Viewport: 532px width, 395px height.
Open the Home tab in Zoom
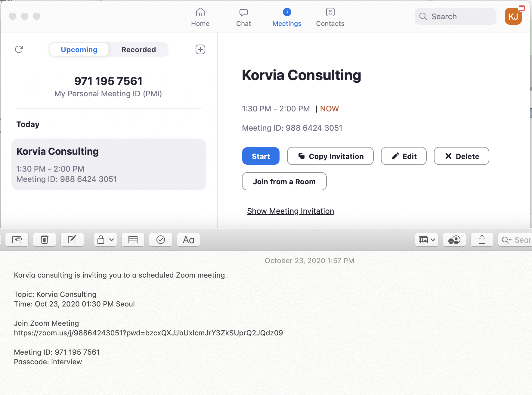point(200,17)
